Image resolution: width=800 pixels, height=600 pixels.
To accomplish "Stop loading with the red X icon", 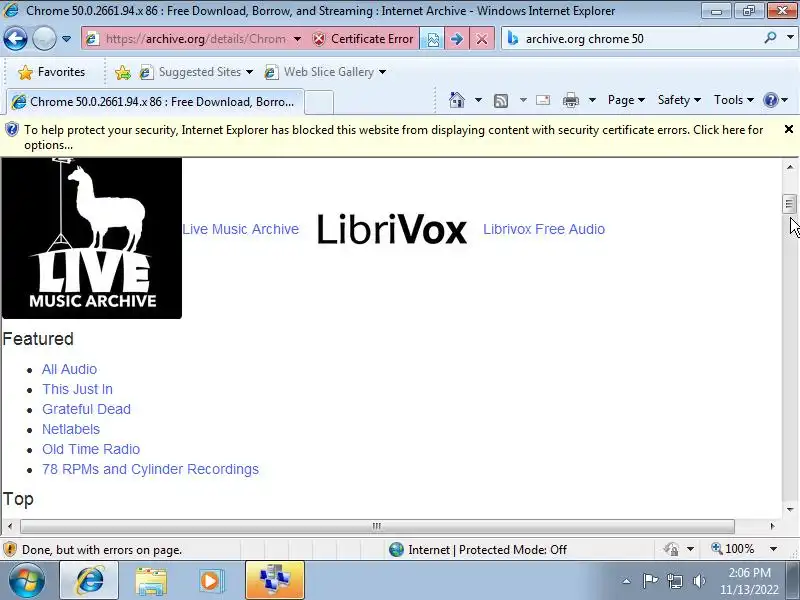I will click(482, 39).
